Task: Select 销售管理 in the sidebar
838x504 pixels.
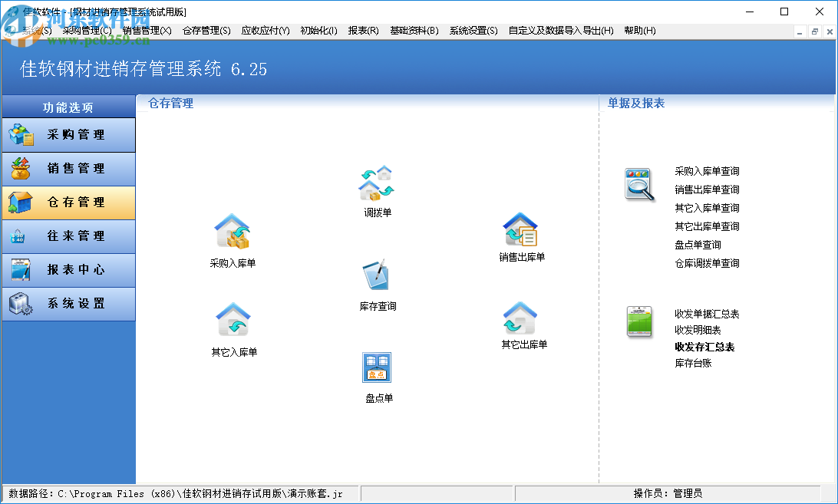Action: coord(68,168)
